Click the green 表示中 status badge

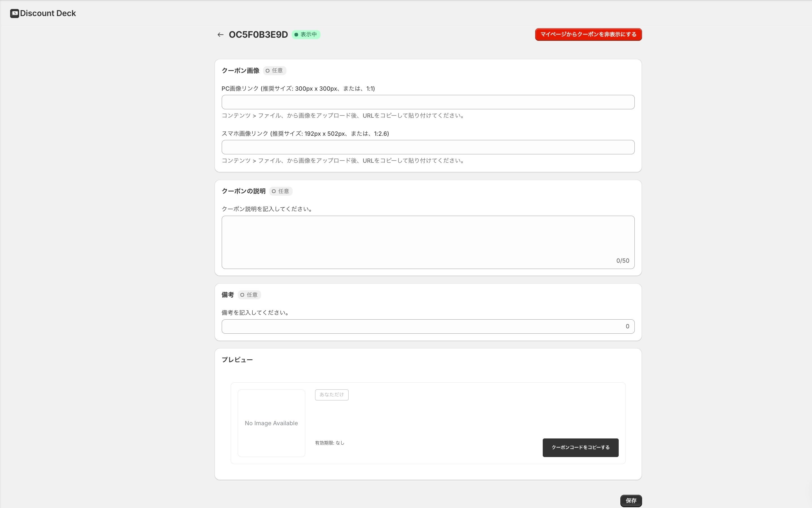click(306, 35)
